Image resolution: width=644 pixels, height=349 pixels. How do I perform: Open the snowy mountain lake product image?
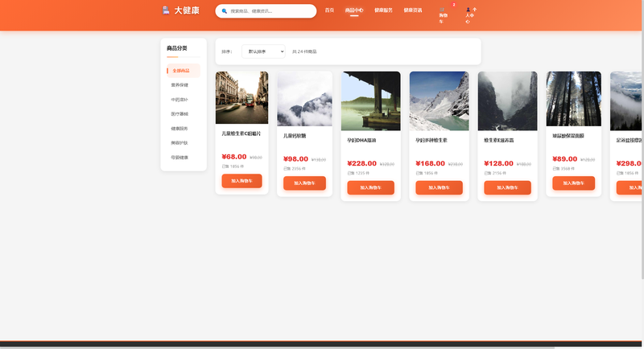click(x=439, y=101)
